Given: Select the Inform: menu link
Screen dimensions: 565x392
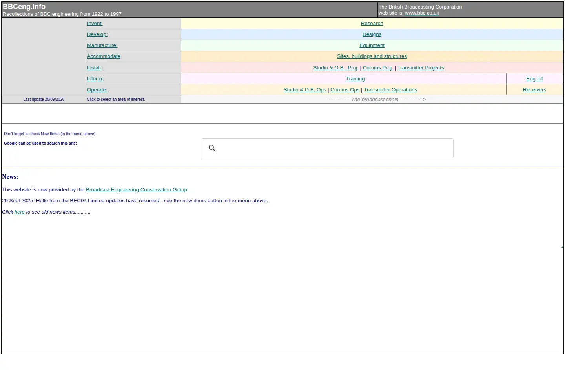Looking at the screenshot, I should coord(95,79).
